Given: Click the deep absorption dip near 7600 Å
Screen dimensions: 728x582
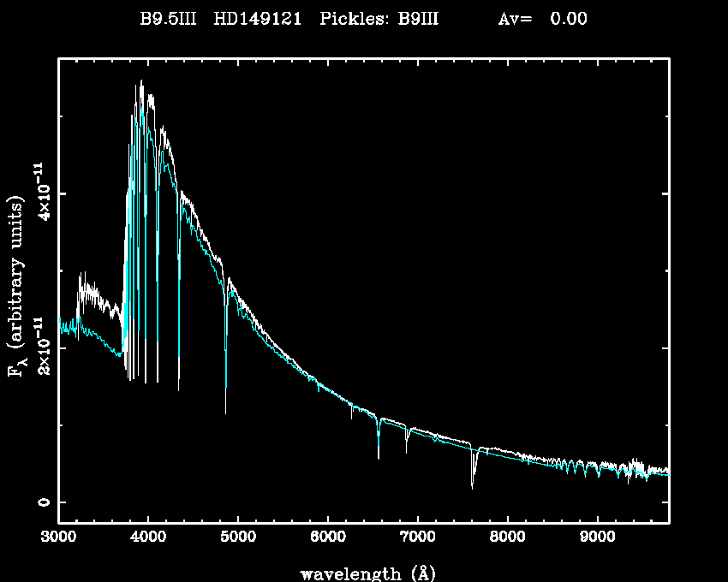Looking at the screenshot, I should 472,486.
